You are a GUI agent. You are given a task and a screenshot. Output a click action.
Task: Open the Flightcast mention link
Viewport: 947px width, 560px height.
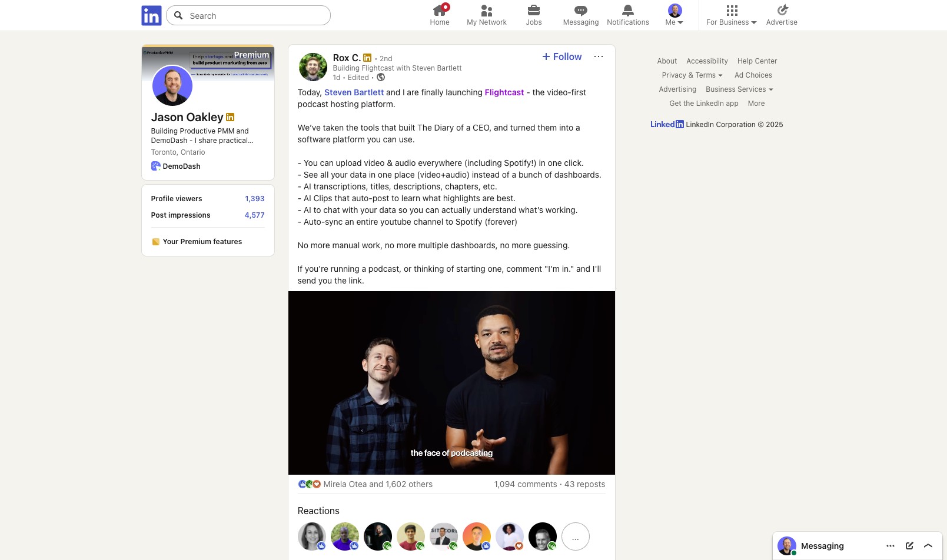(x=504, y=92)
